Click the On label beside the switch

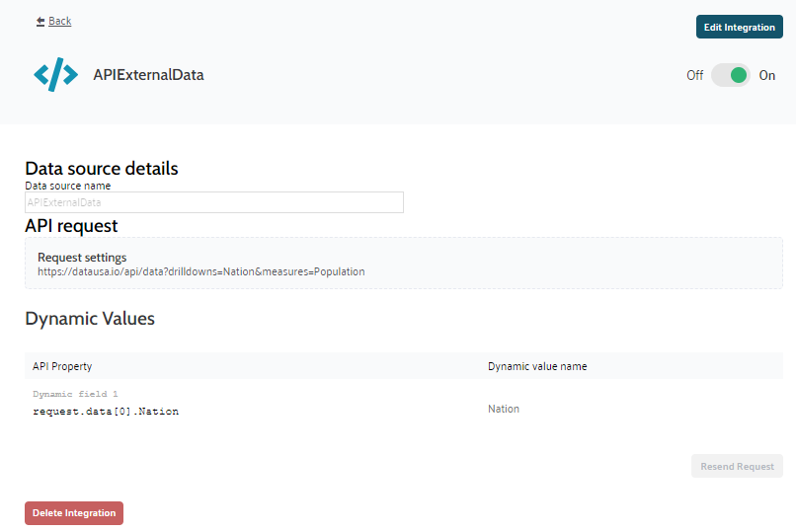(767, 75)
